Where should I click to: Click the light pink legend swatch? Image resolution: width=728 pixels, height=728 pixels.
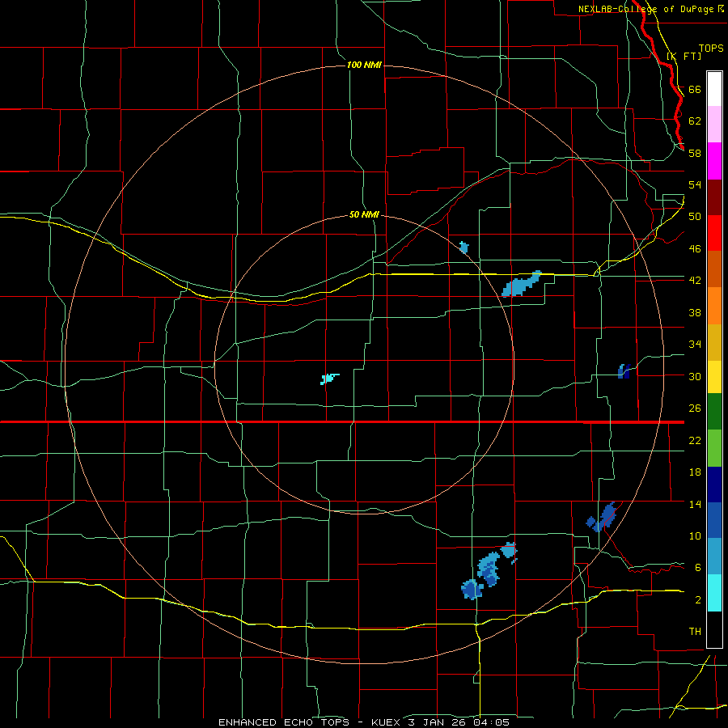pyautogui.click(x=714, y=124)
